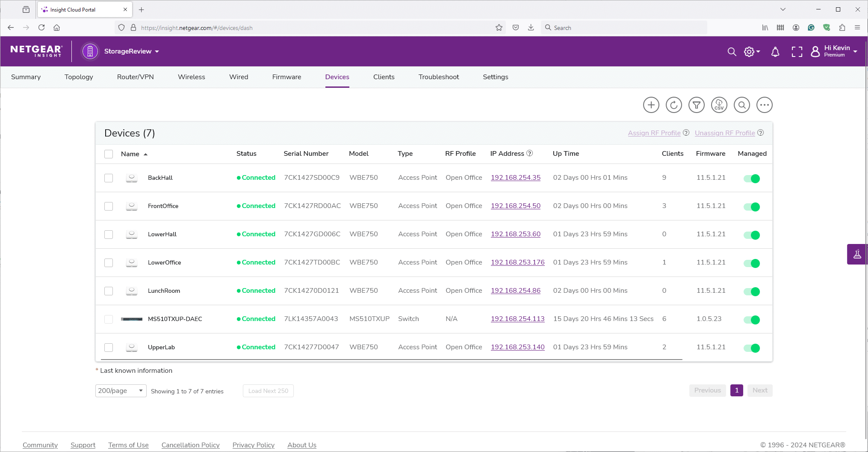Click the Next page button
868x452 pixels.
759,390
